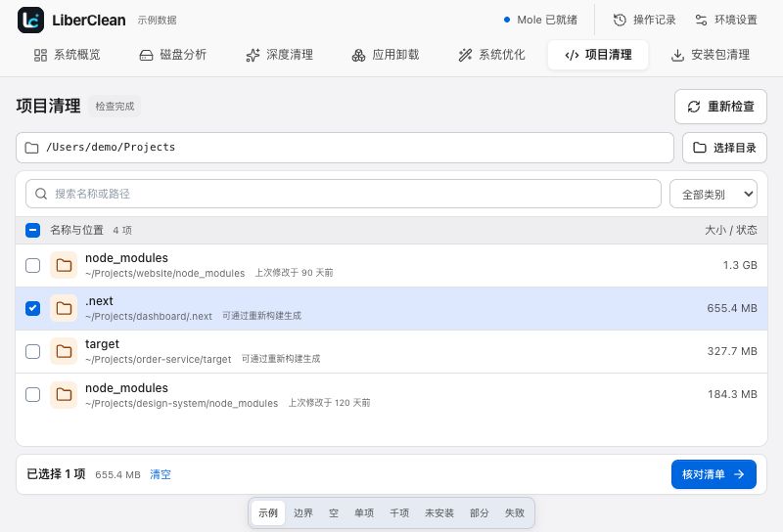This screenshot has height=532, width=783.
Task: Click the 检查完成 status badge
Action: click(x=115, y=107)
